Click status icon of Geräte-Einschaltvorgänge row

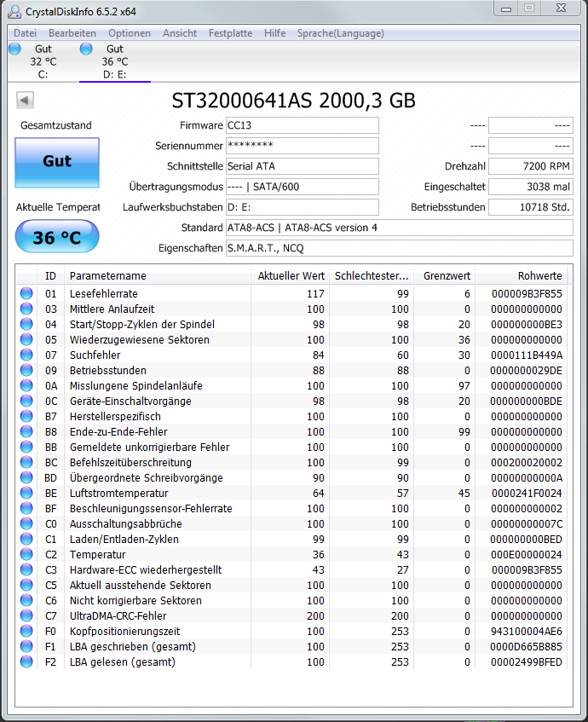[26, 401]
